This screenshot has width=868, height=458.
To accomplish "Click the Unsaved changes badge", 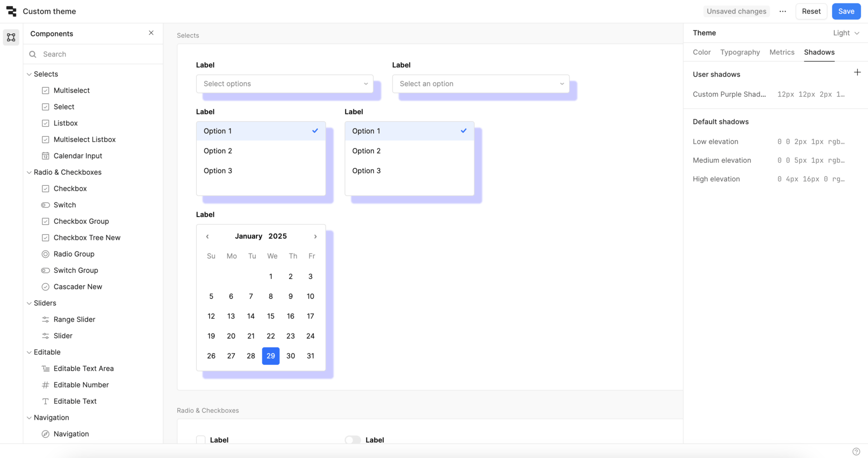I will point(736,11).
